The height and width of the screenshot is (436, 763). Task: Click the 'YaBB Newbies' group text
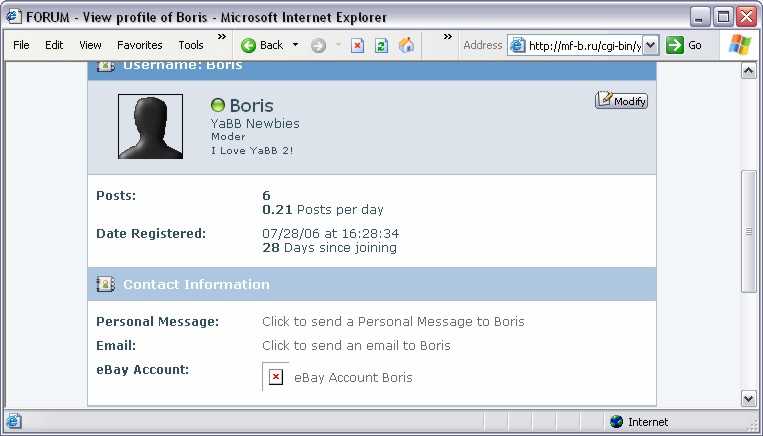pyautogui.click(x=255, y=124)
